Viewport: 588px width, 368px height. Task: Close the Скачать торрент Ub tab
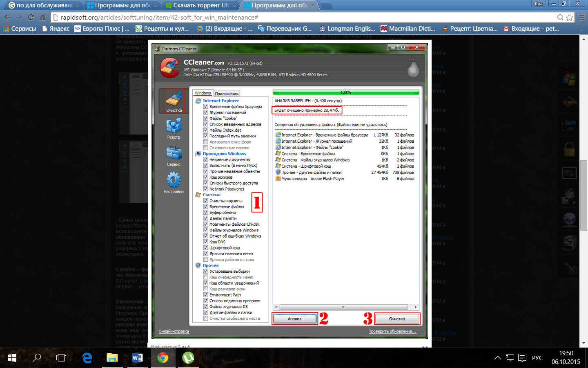(x=234, y=6)
